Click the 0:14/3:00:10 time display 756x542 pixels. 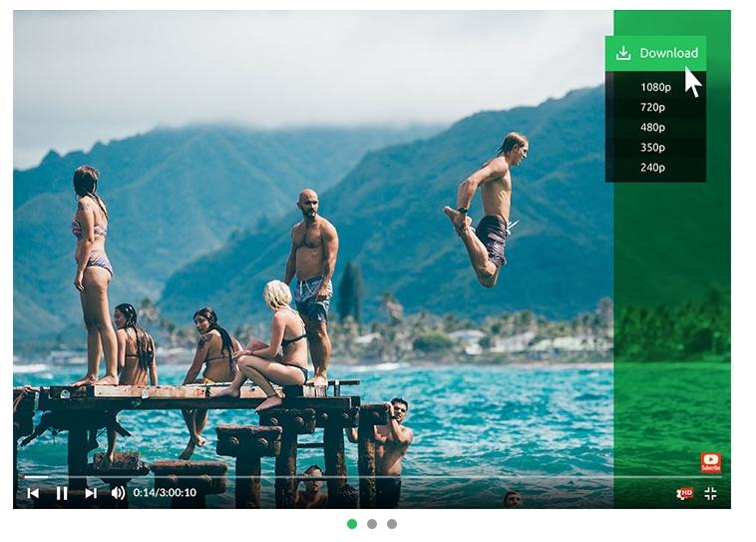[x=165, y=493]
